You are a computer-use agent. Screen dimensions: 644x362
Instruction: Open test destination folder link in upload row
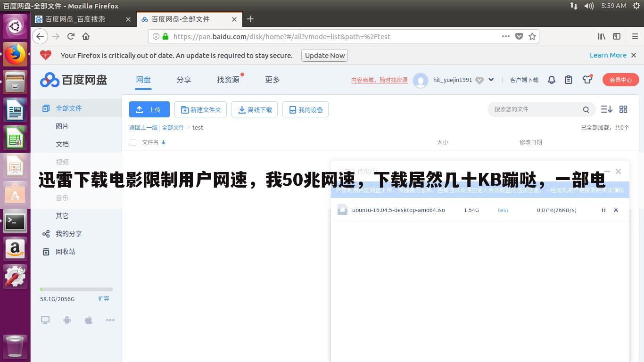503,210
